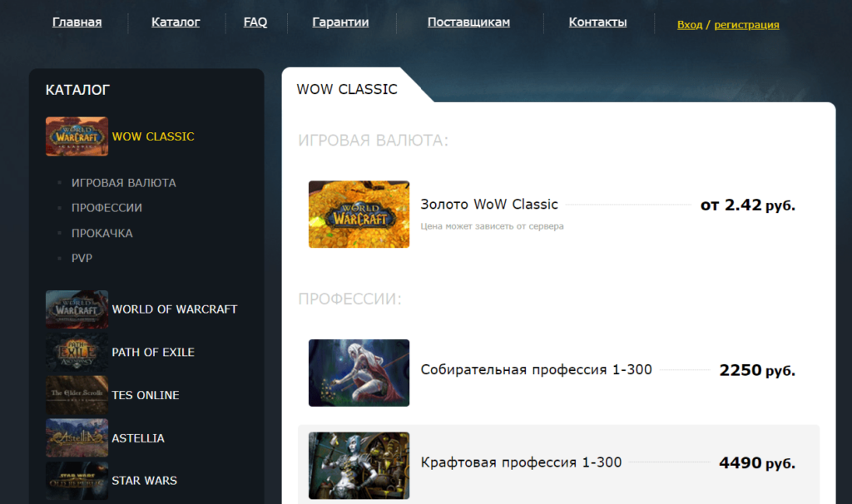Click The Elder Scrolls Online logo thumbnail
The image size is (852, 504).
(77, 395)
